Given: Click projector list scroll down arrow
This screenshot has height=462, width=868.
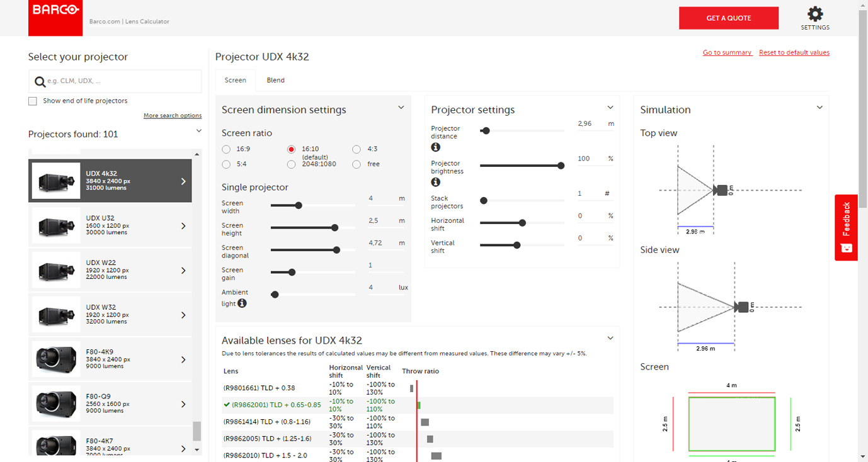Looking at the screenshot, I should [197, 450].
